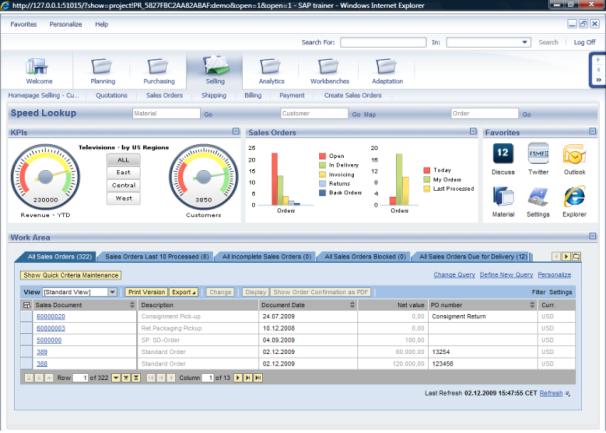Image resolution: width=606 pixels, height=433 pixels.
Task: Move to next column arrow
Action: pos(238,378)
